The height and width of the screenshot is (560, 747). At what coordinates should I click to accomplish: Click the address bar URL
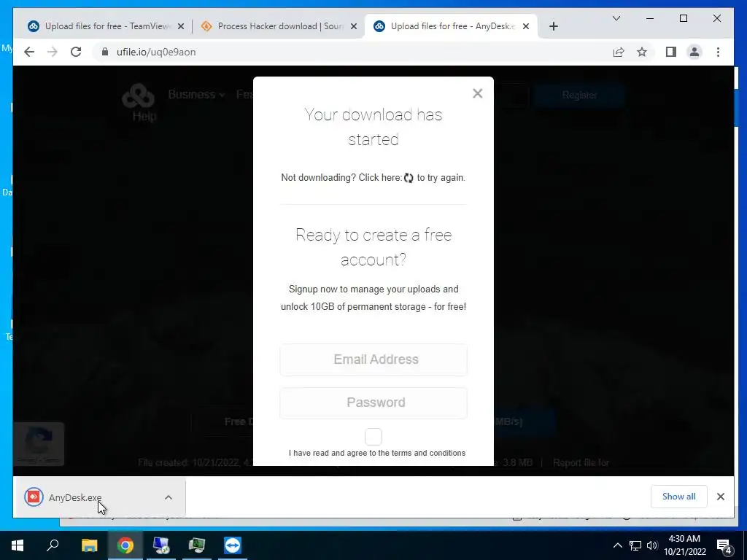(156, 52)
